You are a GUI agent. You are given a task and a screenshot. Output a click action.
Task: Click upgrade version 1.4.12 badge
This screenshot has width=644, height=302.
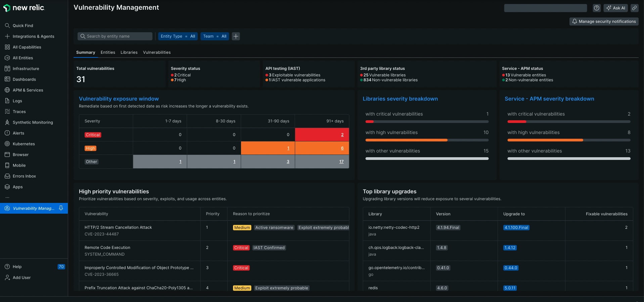[x=510, y=248]
